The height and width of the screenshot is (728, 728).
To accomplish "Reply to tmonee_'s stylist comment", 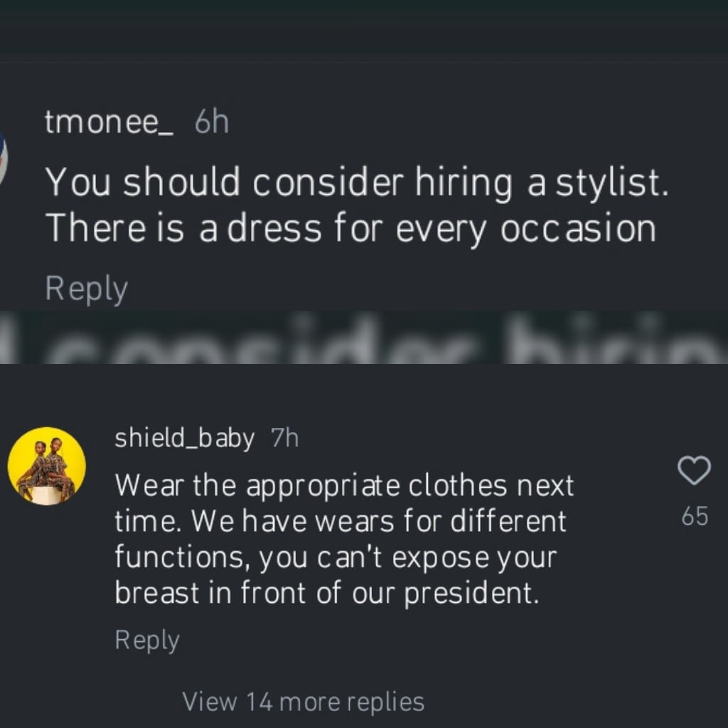I will coord(86,289).
